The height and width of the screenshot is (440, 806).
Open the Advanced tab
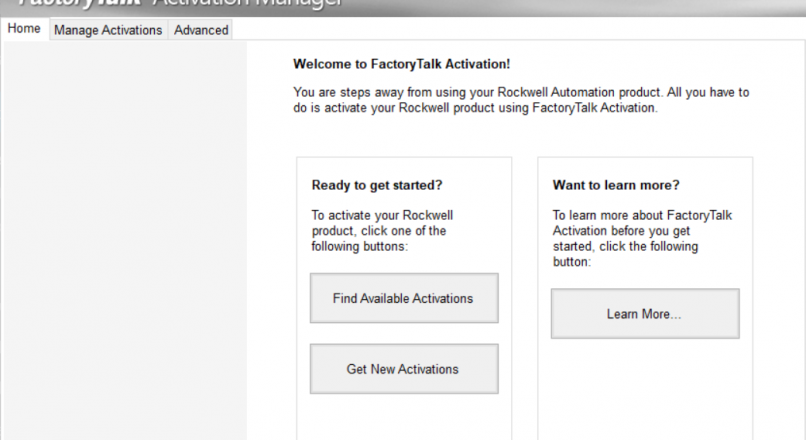(x=201, y=30)
